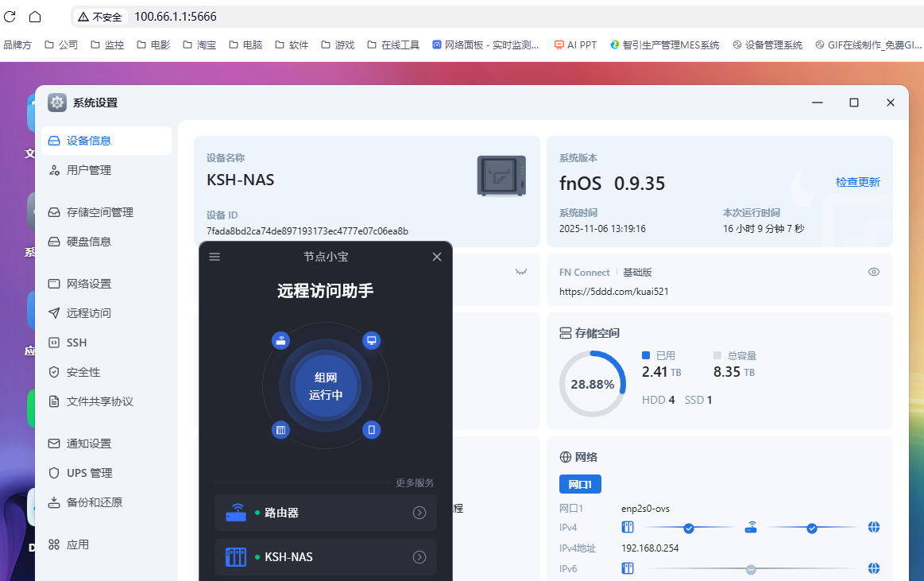Click the 存储空间 drive icon
The image size is (924, 581).
565,333
